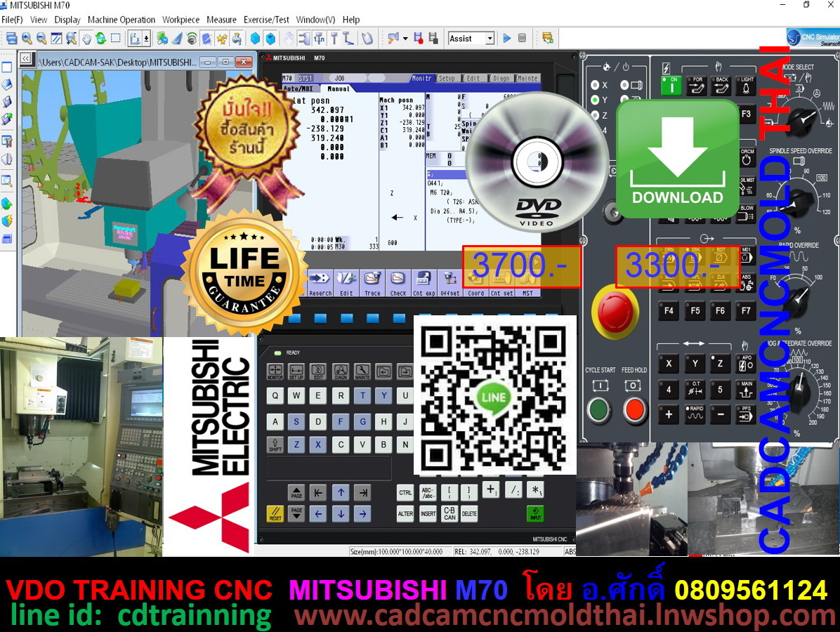Select the Y axis radio button
This screenshot has height=632, width=840.
[595, 100]
